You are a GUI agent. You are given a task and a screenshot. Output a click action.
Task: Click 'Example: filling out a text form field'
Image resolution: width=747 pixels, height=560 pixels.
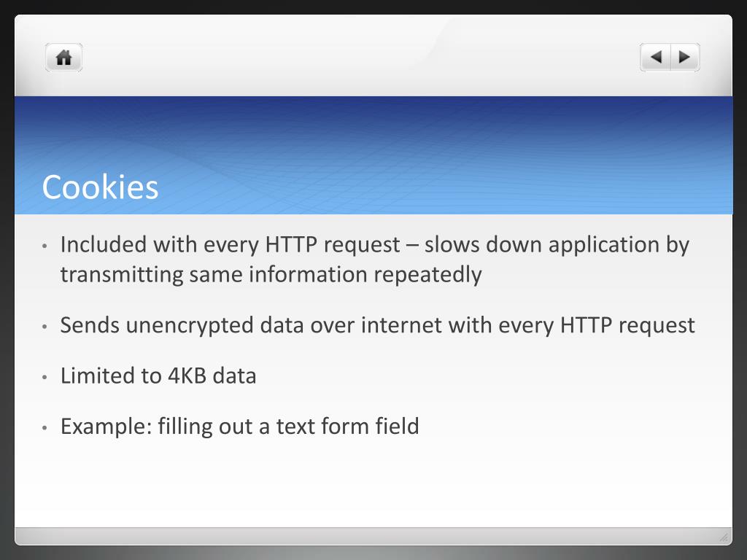[239, 426]
